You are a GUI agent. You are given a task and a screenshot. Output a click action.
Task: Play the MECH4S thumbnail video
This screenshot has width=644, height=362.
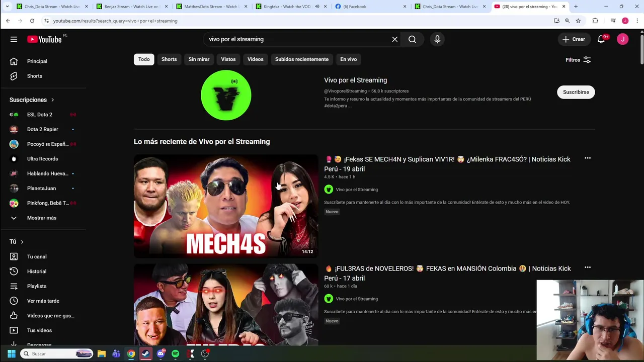point(226,206)
